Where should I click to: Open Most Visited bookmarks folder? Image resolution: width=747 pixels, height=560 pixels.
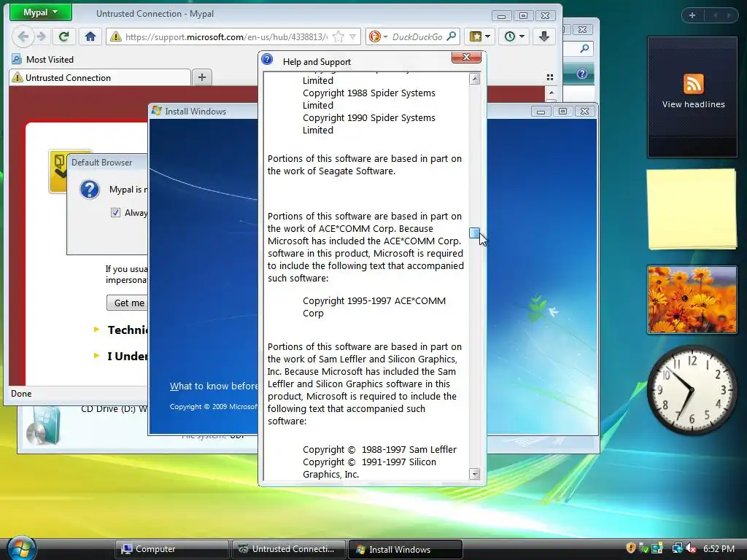coord(43,60)
